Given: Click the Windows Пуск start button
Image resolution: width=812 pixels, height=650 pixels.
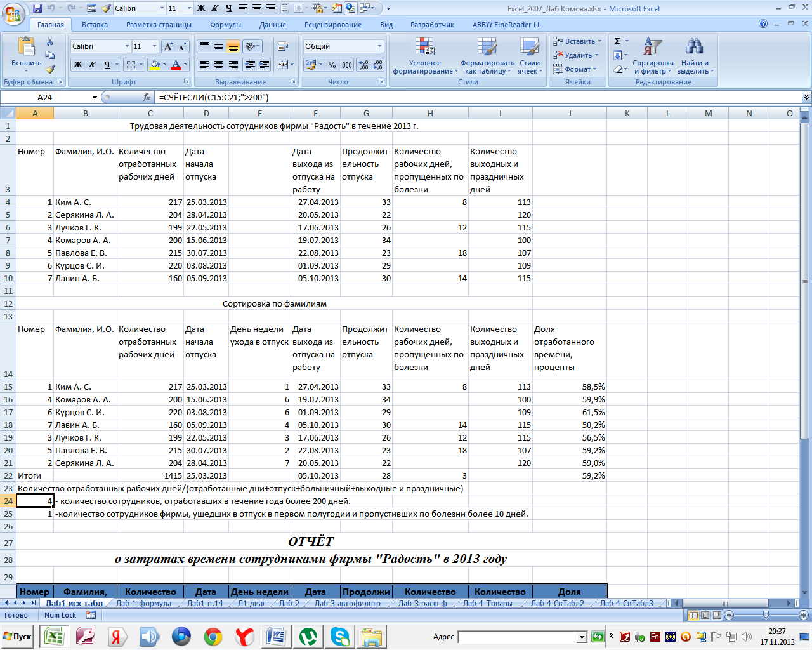Looking at the screenshot, I should click(18, 637).
